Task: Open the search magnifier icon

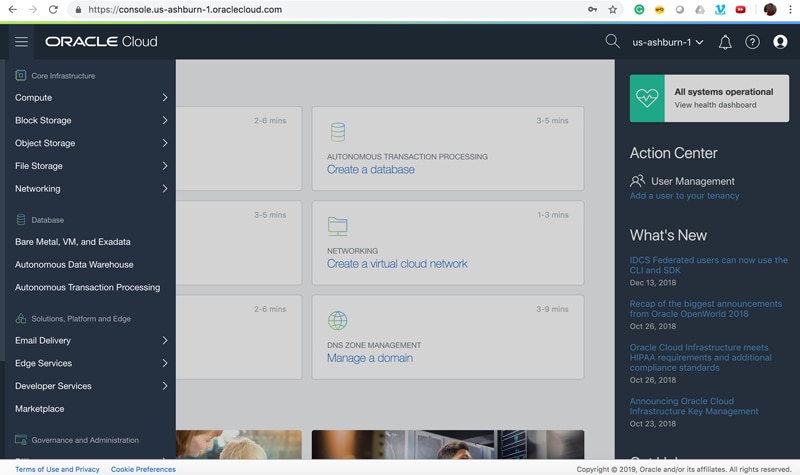Action: pos(612,41)
